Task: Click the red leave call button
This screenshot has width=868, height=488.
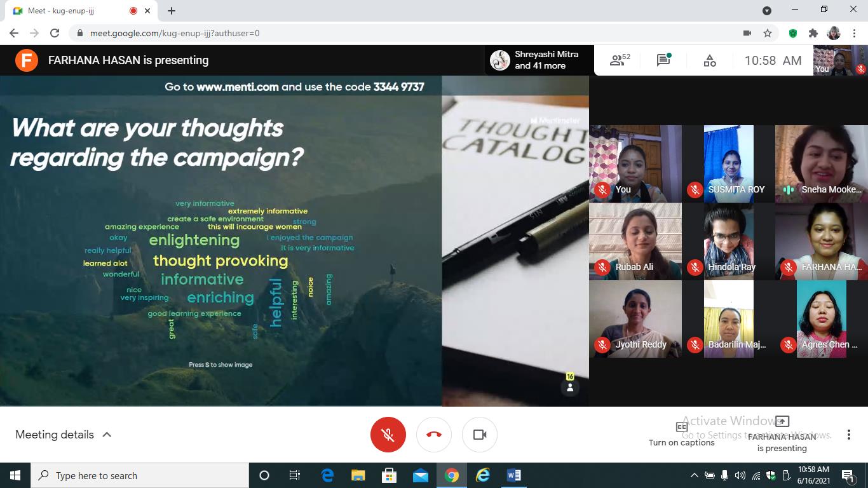Action: coord(434,435)
